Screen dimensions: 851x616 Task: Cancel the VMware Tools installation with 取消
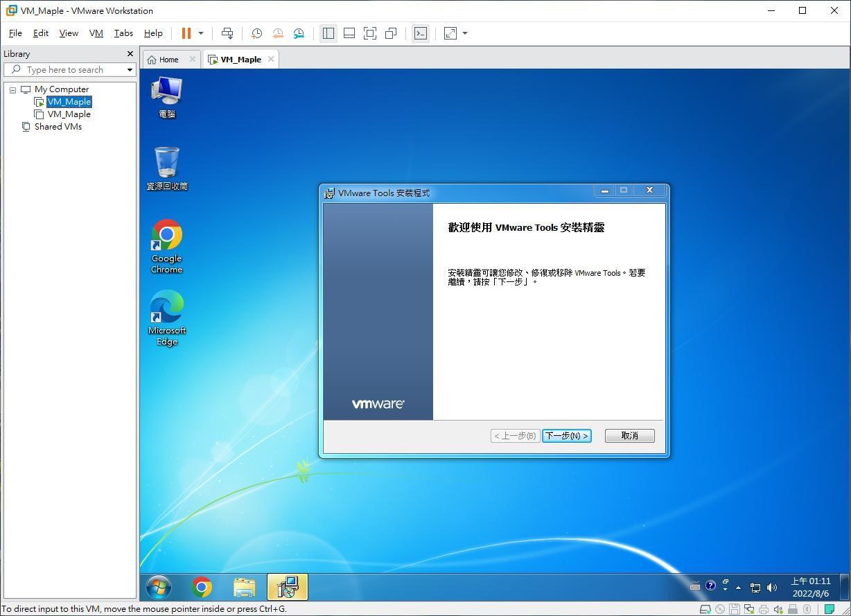click(629, 435)
